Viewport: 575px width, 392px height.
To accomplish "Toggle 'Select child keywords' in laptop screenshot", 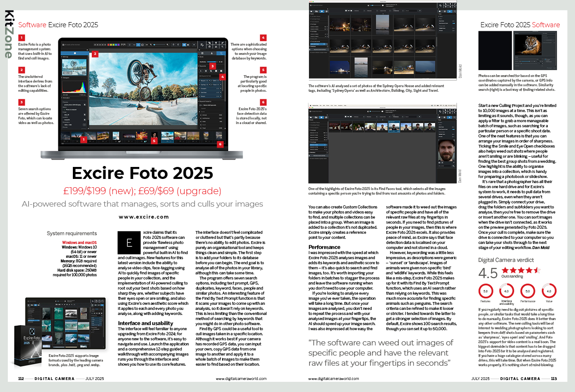I will [x=201, y=105].
